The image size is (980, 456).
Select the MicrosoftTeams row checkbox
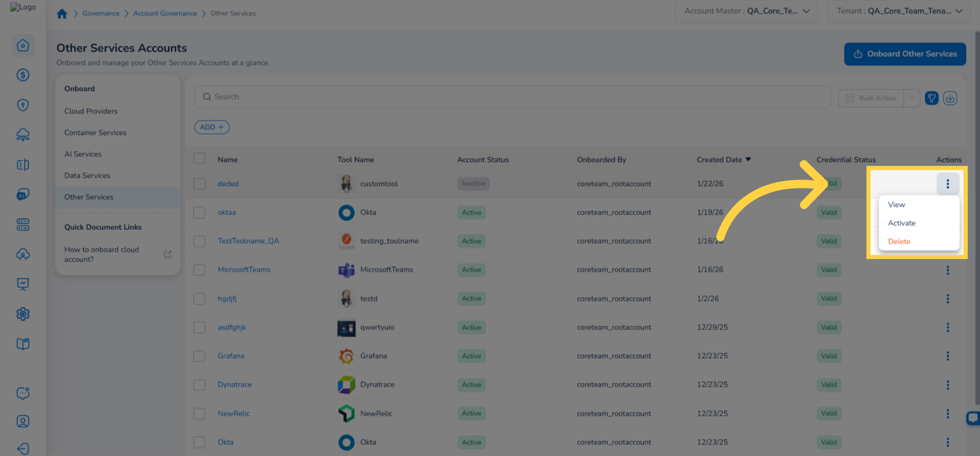[x=199, y=270]
